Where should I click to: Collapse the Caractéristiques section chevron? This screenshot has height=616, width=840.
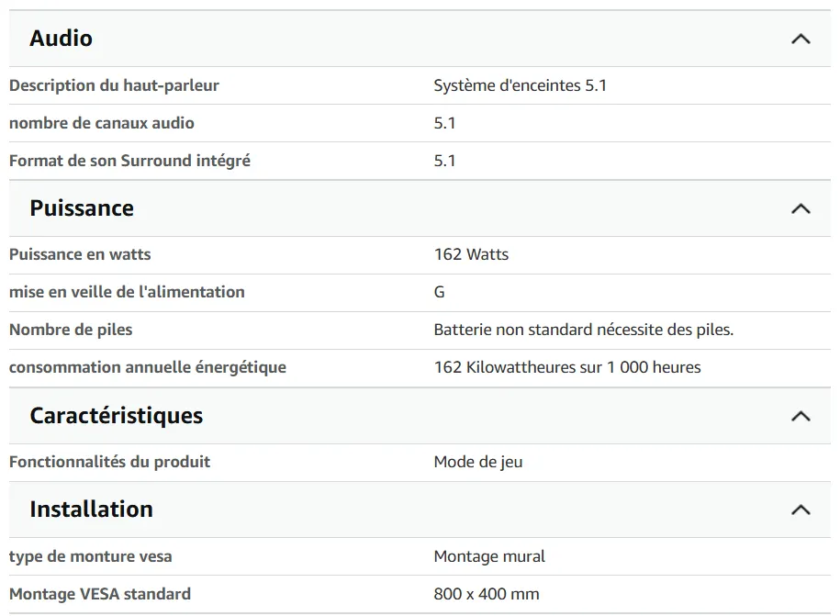point(801,416)
